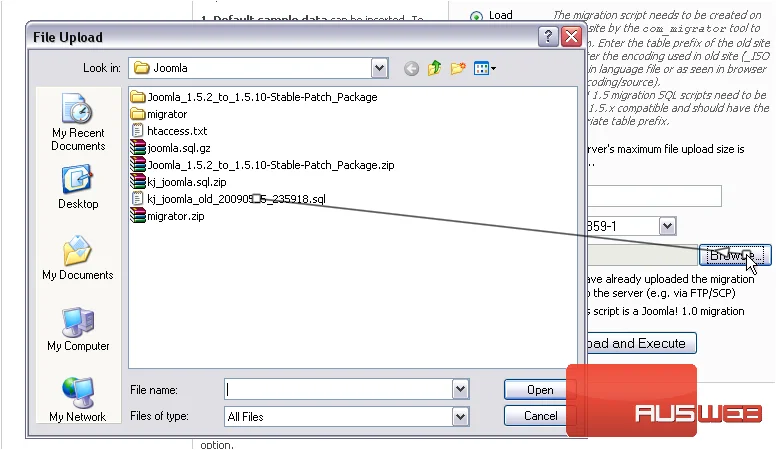Click the help question mark button
This screenshot has width=776, height=450.
pyautogui.click(x=548, y=37)
